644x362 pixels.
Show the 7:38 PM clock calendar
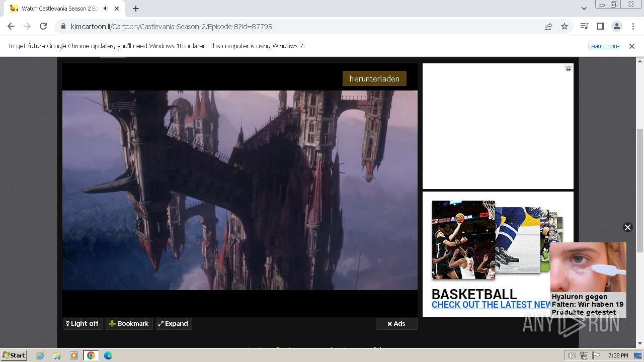tap(618, 355)
